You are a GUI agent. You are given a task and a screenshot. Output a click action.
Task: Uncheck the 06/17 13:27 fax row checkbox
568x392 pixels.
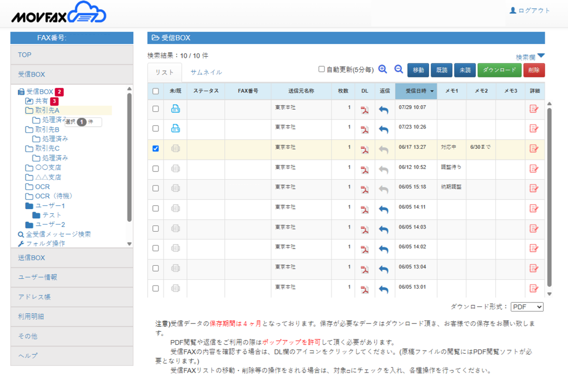(156, 148)
